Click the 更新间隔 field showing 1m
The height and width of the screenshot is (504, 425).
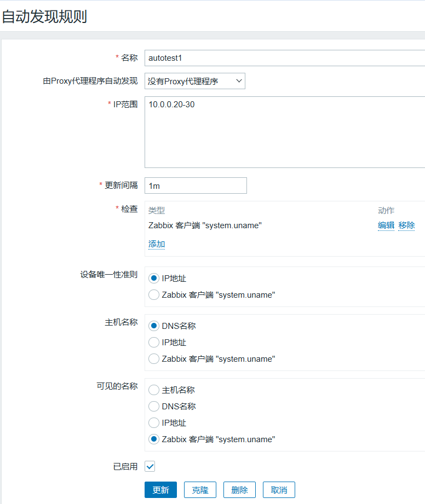(x=196, y=186)
